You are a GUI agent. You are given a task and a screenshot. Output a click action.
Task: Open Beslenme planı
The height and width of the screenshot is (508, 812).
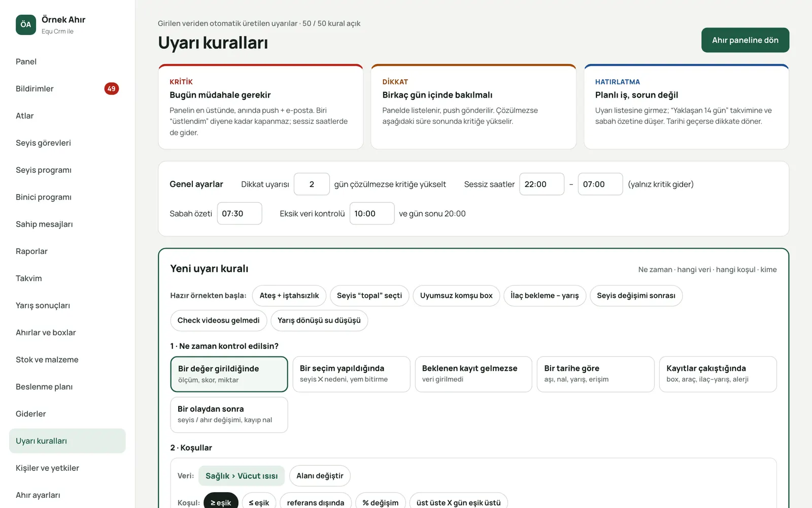[x=67, y=387]
